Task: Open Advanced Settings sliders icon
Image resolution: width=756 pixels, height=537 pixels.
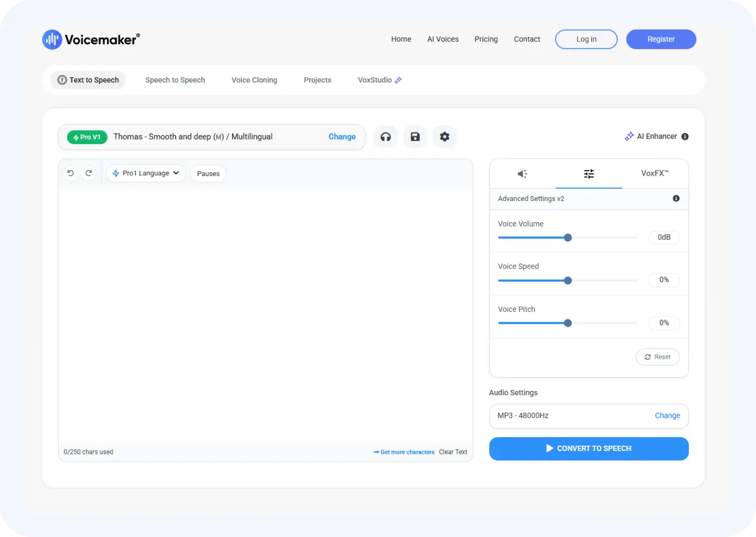Action: tap(588, 173)
